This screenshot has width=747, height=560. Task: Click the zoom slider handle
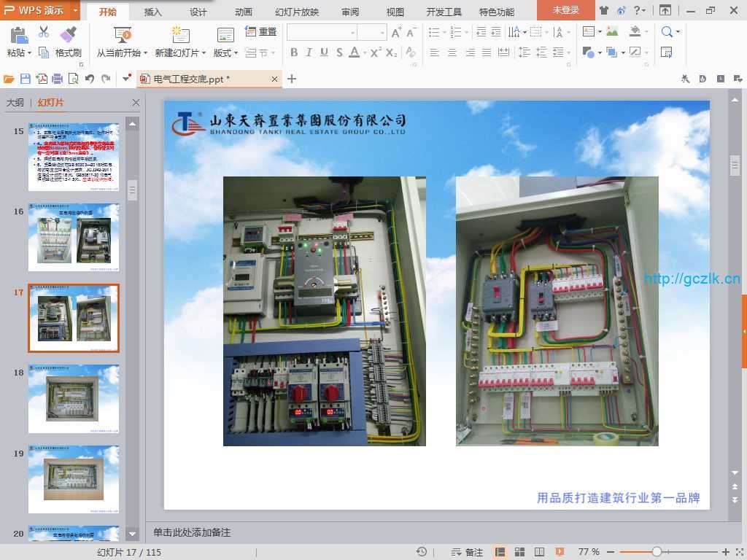[657, 552]
